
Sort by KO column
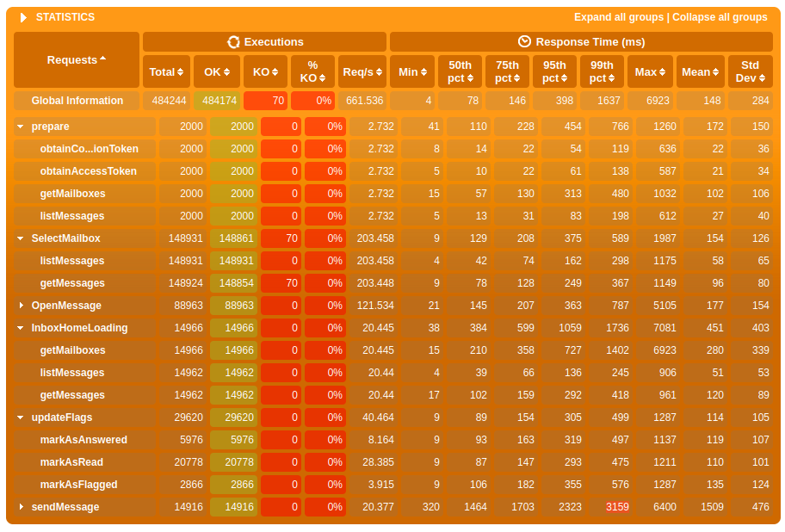(265, 71)
